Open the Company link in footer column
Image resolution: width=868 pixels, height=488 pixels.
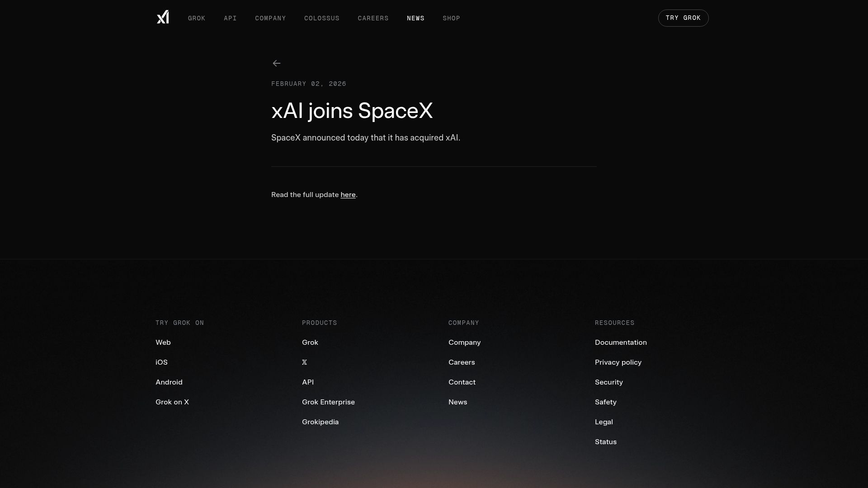point(464,343)
